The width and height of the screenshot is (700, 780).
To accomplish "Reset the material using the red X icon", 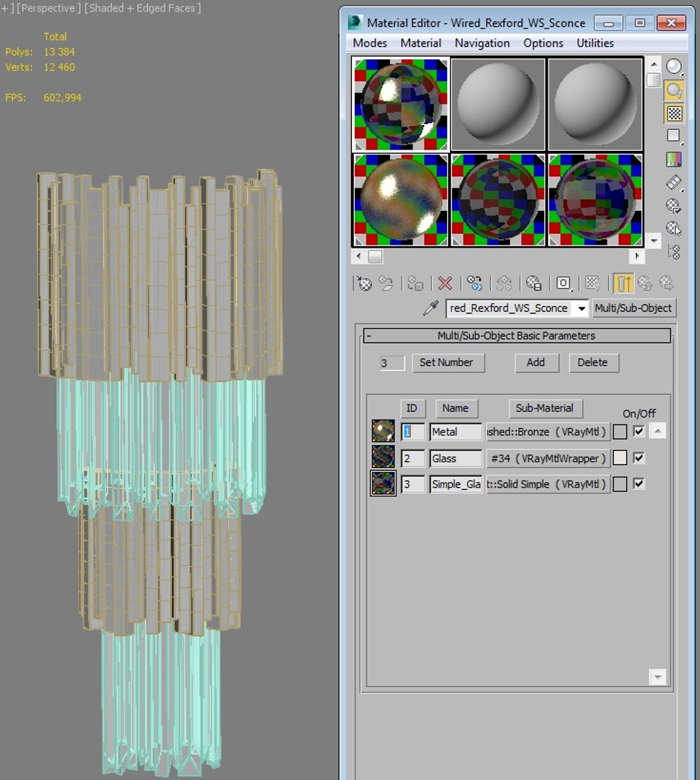I will tap(445, 284).
